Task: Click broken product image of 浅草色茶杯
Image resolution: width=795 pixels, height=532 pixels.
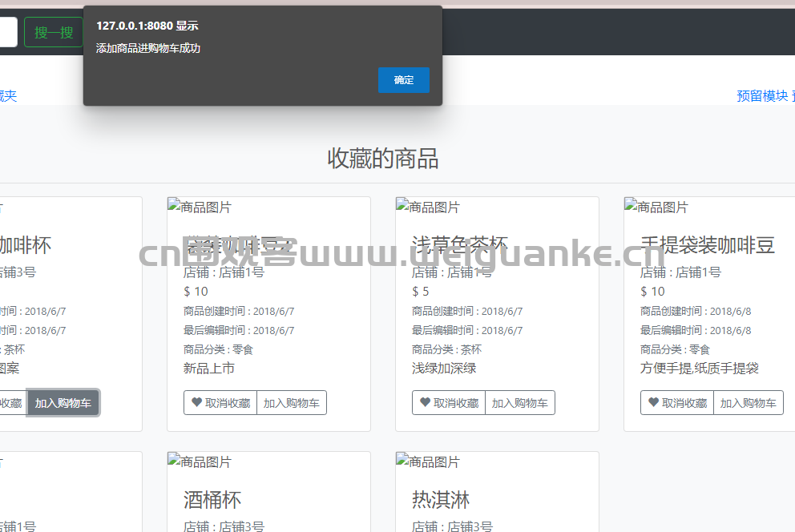Action: coord(428,207)
